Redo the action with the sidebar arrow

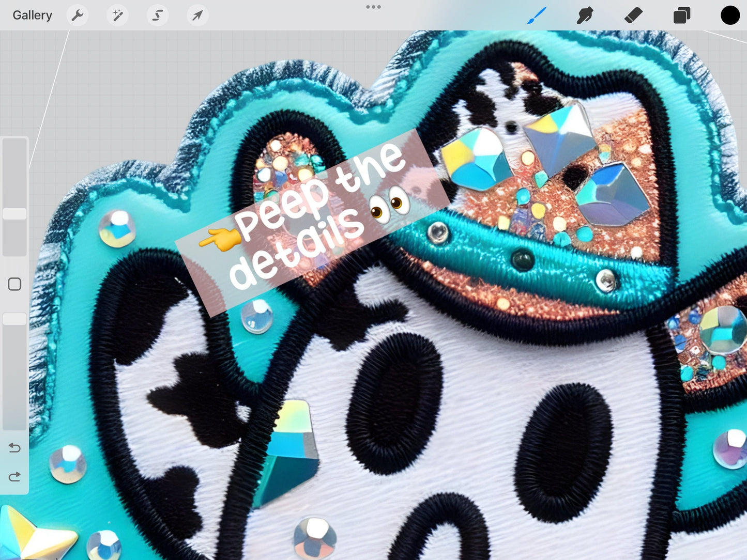(x=14, y=476)
